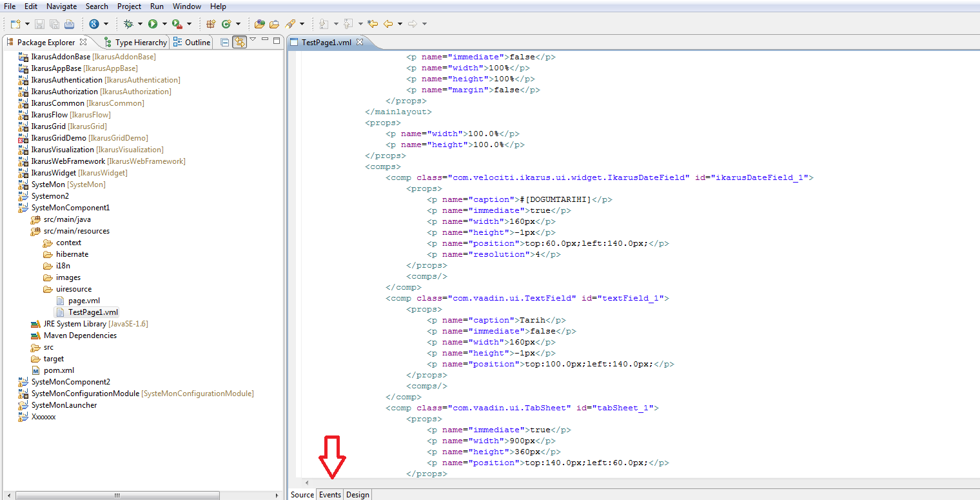Select pom.xml in Package Explorer
The width and height of the screenshot is (980, 500).
[x=59, y=370]
